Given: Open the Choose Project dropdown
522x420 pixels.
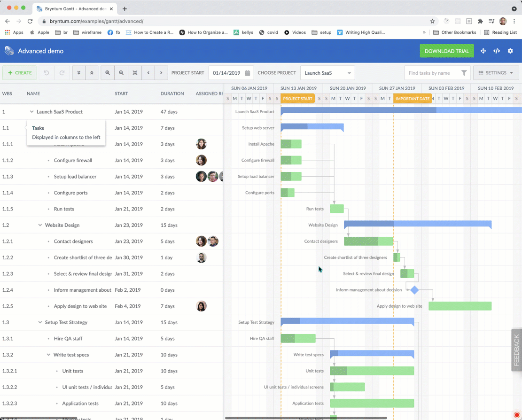Looking at the screenshot, I should coord(327,73).
